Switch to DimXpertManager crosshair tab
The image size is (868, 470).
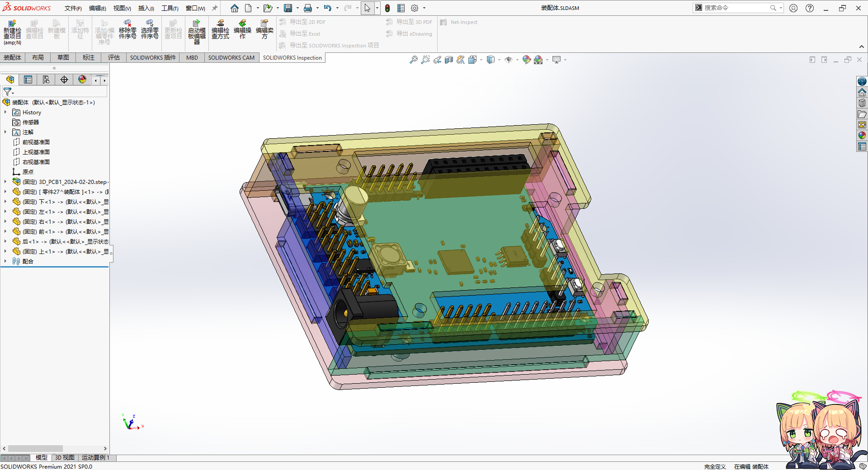(64, 80)
